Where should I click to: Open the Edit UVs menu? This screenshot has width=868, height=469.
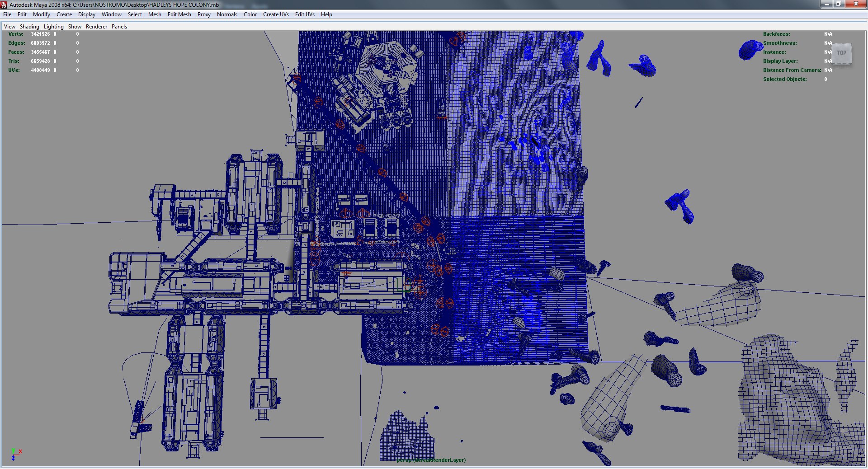coord(305,14)
